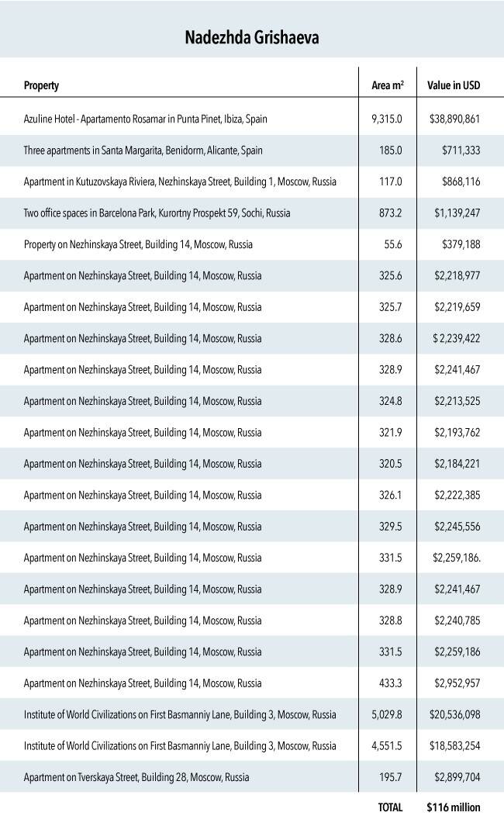Select the Property column header
The height and width of the screenshot is (833, 504).
coord(41,85)
